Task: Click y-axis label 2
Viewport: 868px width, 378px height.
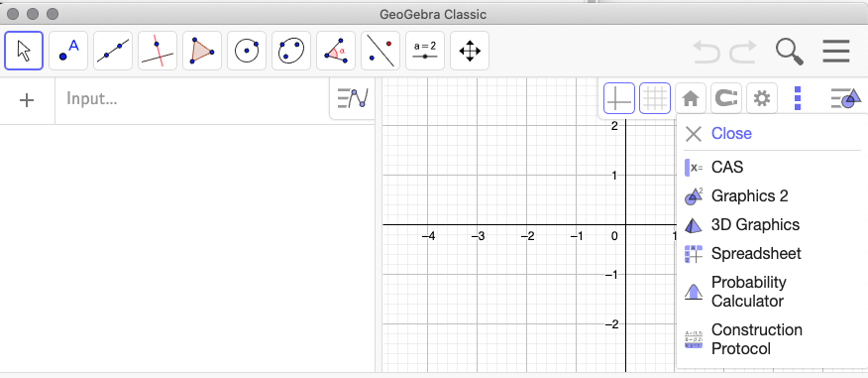Action: click(x=614, y=126)
